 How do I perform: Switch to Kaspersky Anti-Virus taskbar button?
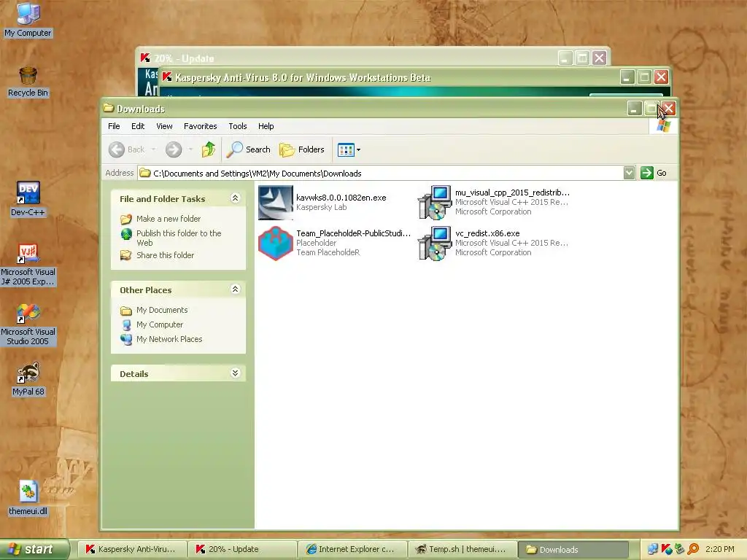tap(131, 550)
